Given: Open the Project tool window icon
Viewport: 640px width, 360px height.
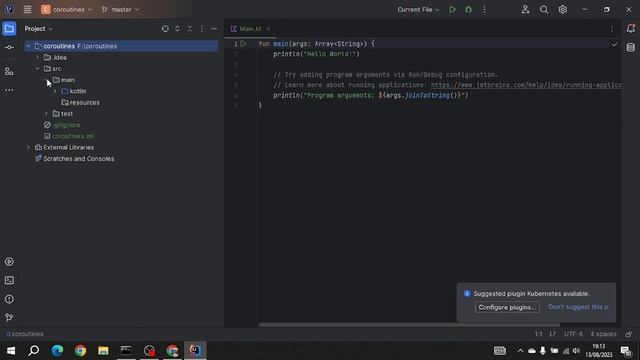Looking at the screenshot, I should click(9, 29).
